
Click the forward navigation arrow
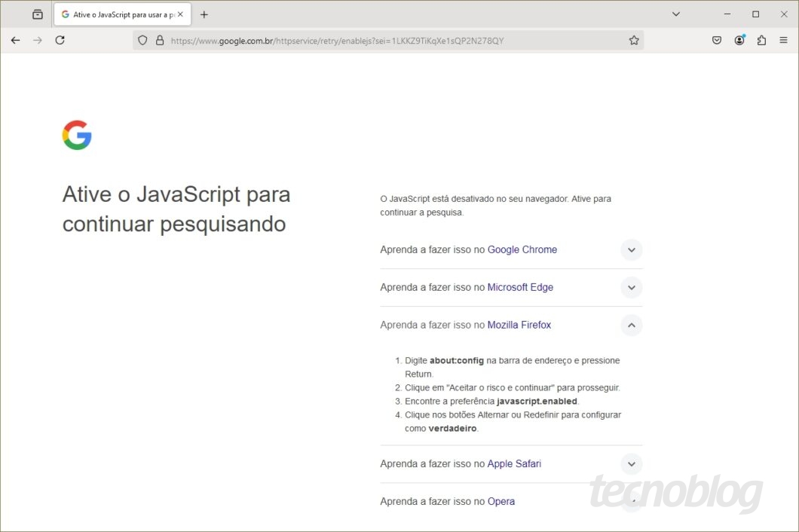tap(36, 40)
